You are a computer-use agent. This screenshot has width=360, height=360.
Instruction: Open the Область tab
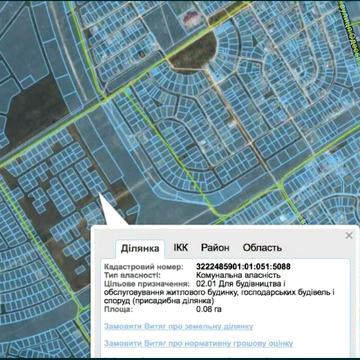(x=262, y=248)
